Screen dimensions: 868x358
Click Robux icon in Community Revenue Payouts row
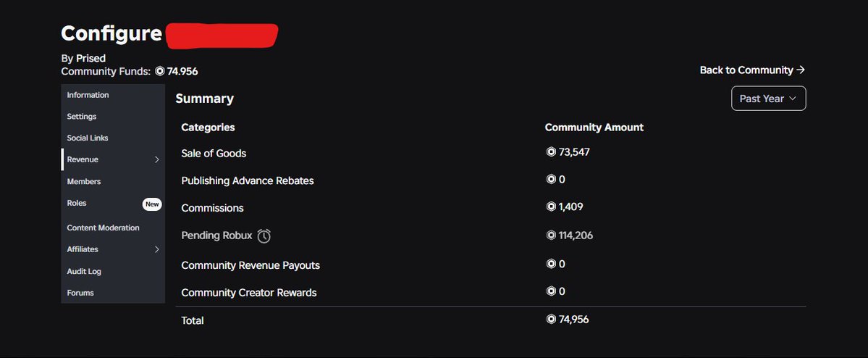tap(551, 264)
